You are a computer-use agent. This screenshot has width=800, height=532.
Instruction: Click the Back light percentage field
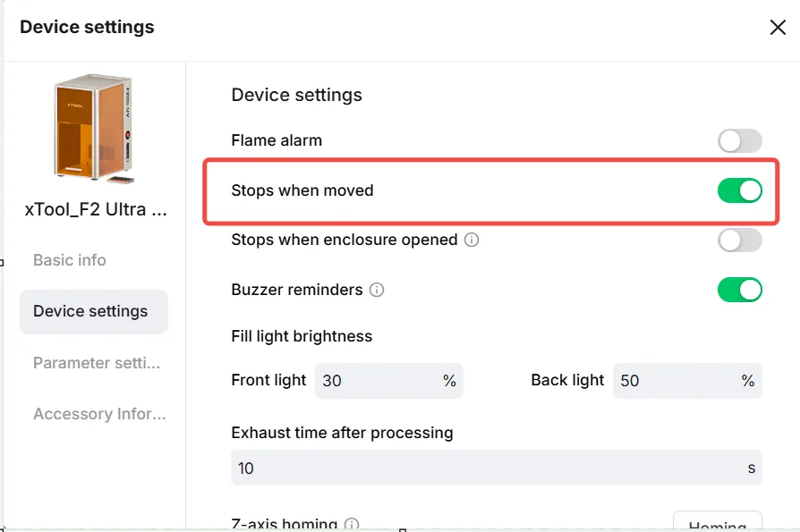click(x=687, y=381)
